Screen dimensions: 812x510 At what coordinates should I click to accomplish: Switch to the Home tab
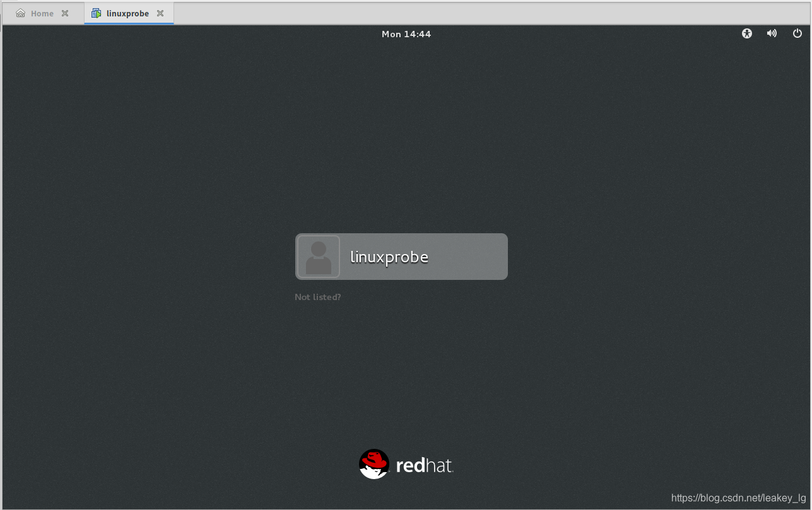[x=43, y=13]
